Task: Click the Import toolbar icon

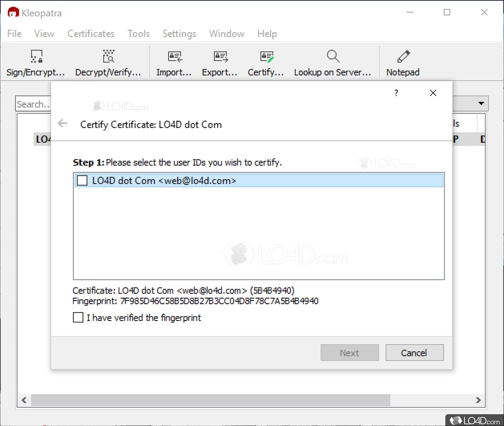Action: pyautogui.click(x=174, y=62)
